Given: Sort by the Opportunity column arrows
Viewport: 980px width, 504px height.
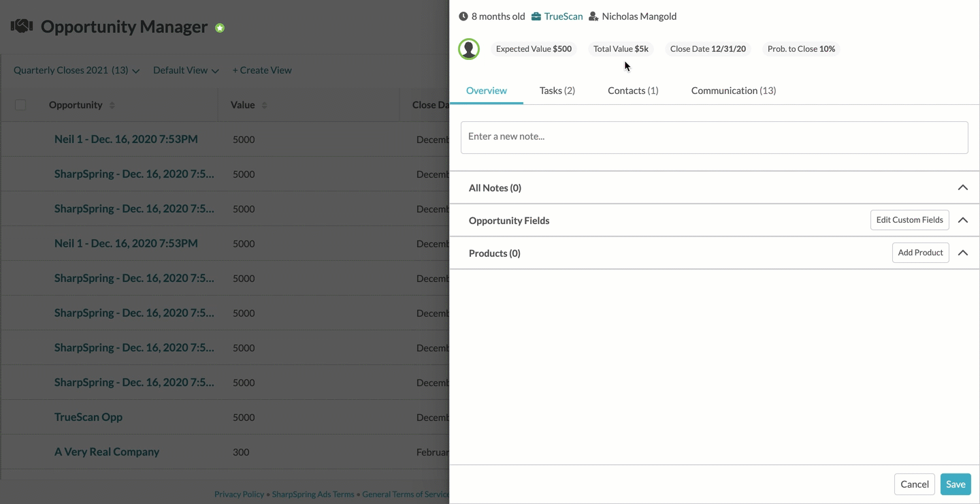Looking at the screenshot, I should tap(112, 106).
